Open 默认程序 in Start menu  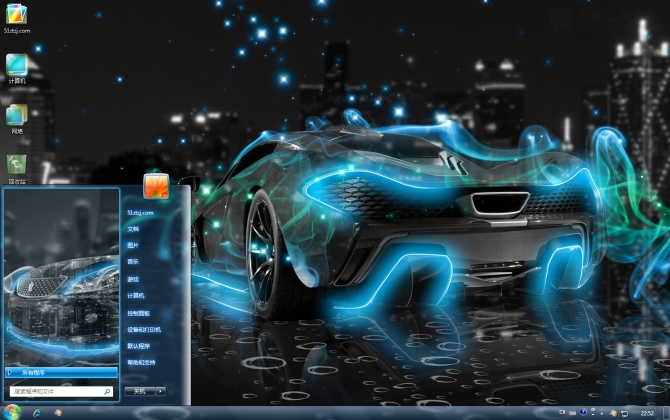click(138, 346)
